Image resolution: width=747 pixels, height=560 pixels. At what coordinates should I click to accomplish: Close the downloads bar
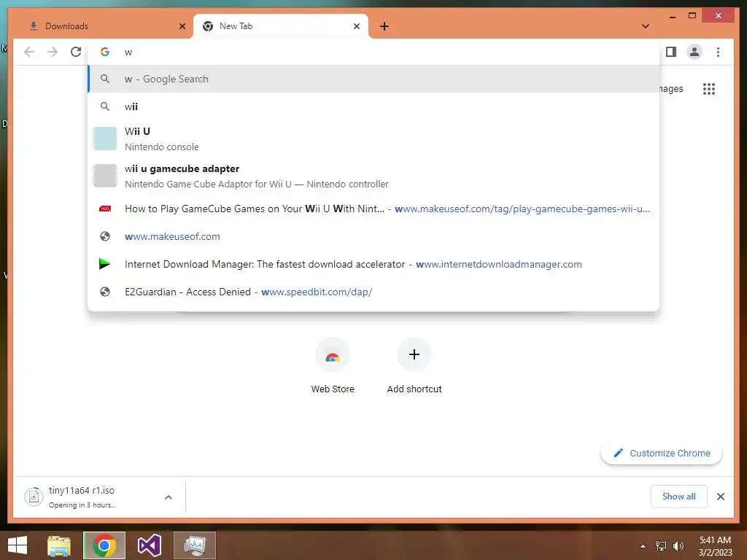[720, 497]
